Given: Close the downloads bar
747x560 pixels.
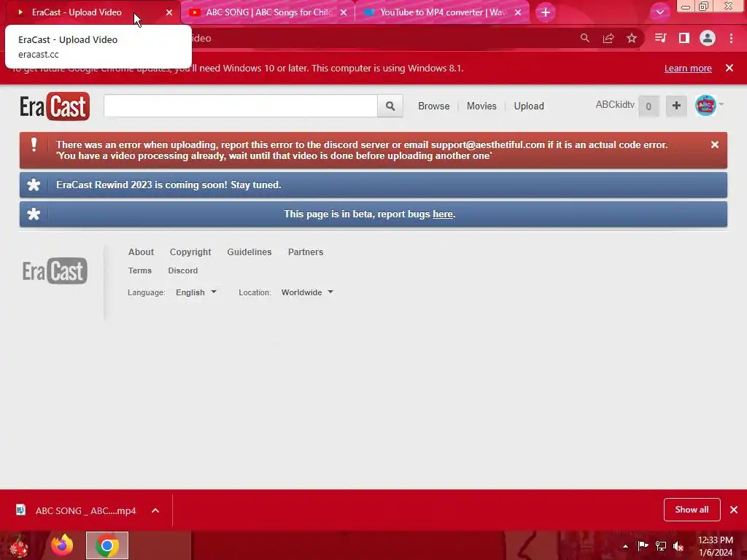Looking at the screenshot, I should click(x=734, y=510).
